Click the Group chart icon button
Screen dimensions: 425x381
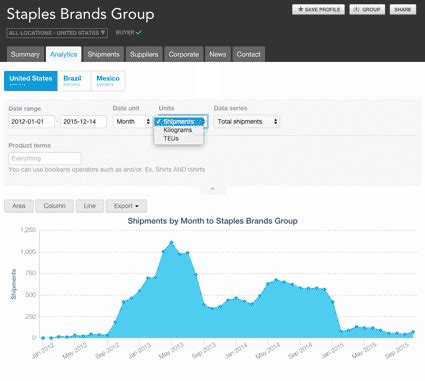[367, 10]
